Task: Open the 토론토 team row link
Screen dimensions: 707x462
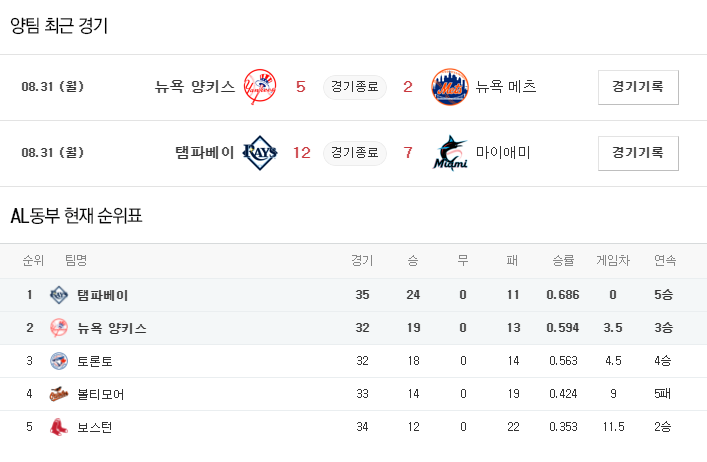Action: [95, 361]
